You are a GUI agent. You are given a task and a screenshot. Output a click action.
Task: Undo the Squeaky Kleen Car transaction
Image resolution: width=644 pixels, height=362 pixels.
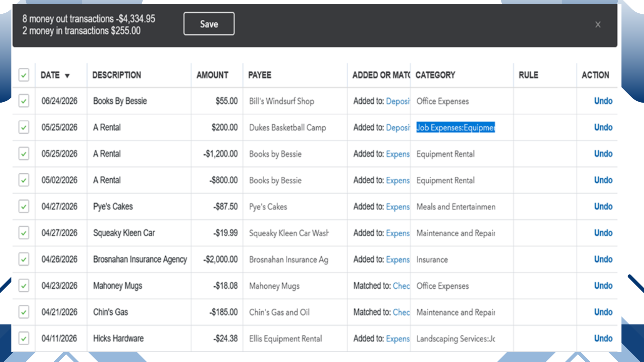click(603, 233)
